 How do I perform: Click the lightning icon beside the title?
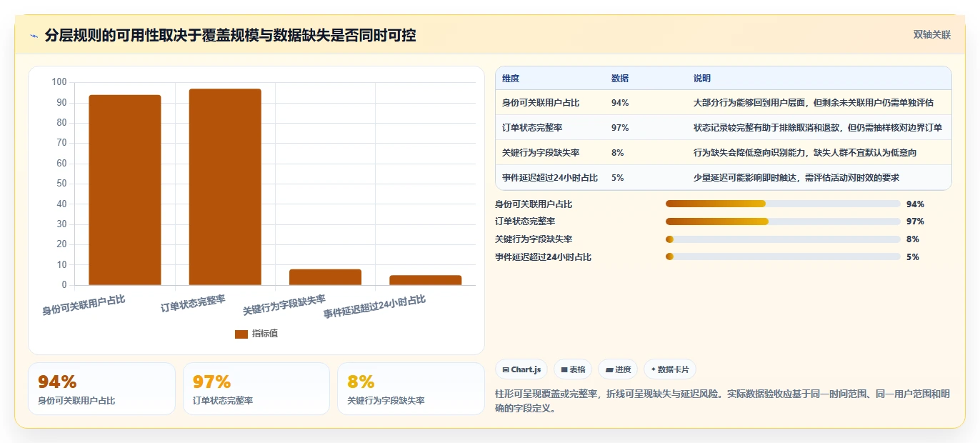coord(34,36)
